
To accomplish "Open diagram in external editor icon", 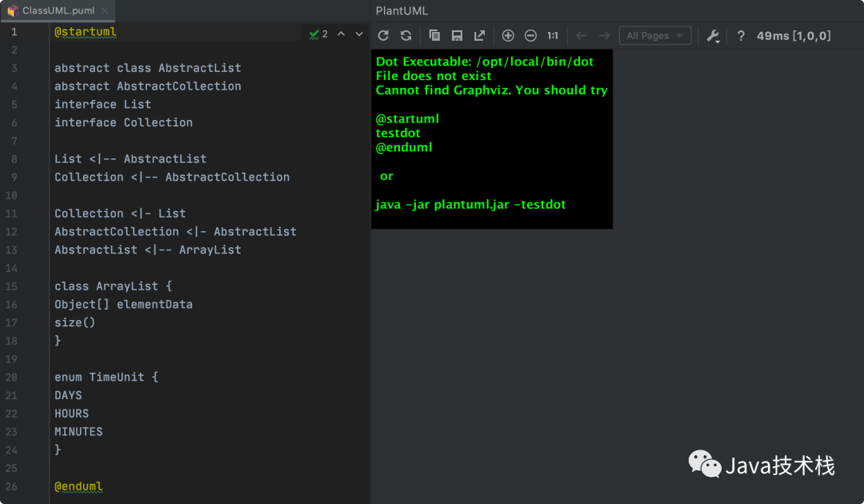I will pyautogui.click(x=479, y=36).
